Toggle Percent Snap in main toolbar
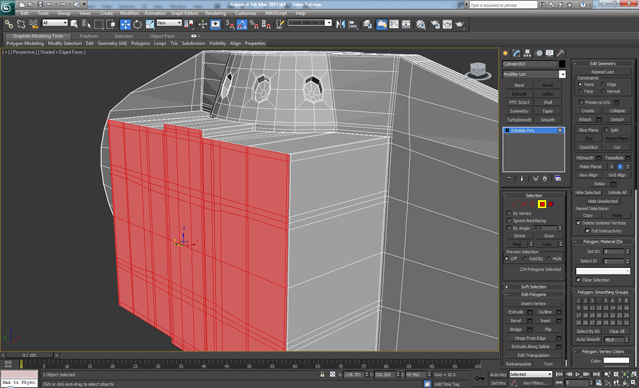639x388 pixels. [x=254, y=24]
